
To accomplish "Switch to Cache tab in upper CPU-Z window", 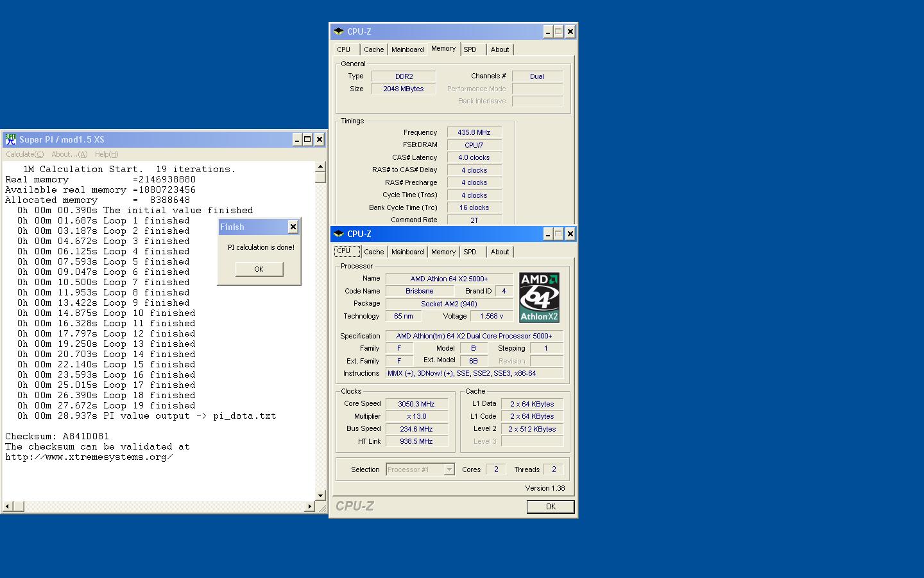I will click(373, 49).
